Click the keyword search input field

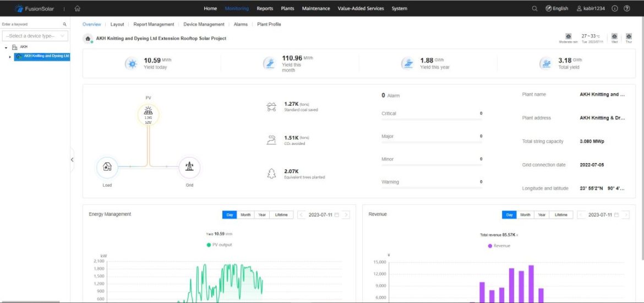click(x=31, y=24)
